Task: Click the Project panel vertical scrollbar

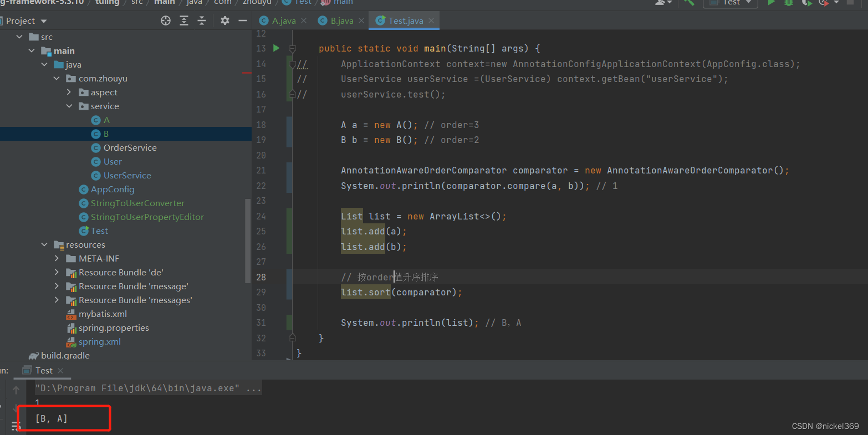Action: pyautogui.click(x=248, y=241)
